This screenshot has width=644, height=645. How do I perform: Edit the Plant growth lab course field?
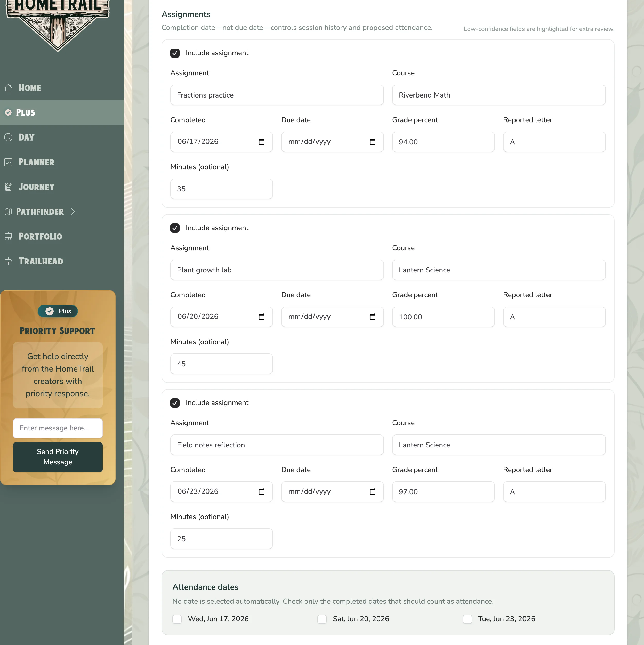click(499, 270)
